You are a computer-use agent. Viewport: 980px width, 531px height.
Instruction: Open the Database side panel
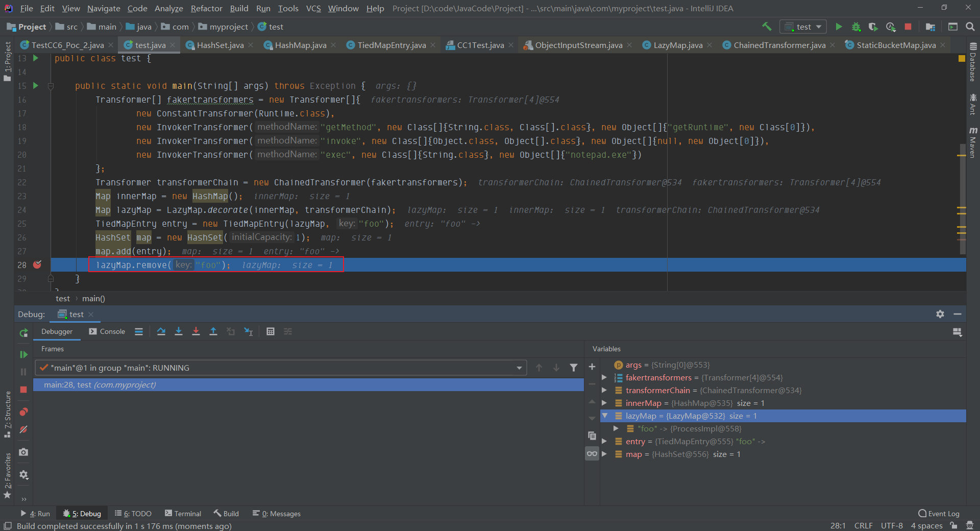pyautogui.click(x=973, y=62)
